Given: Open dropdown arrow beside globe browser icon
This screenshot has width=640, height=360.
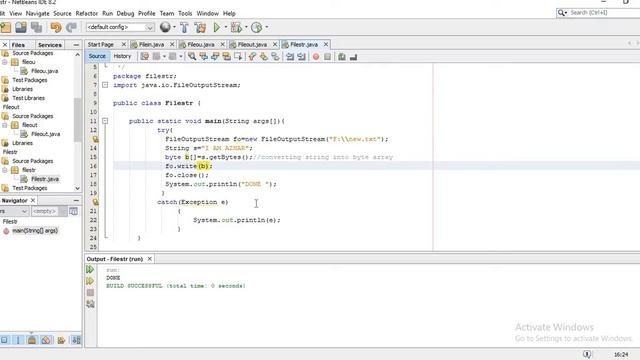Looking at the screenshot, I should coord(174,27).
